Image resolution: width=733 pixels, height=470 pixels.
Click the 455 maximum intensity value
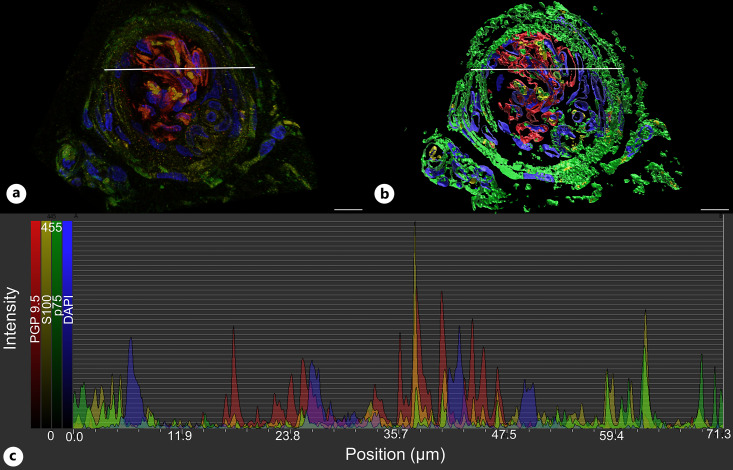click(x=51, y=227)
